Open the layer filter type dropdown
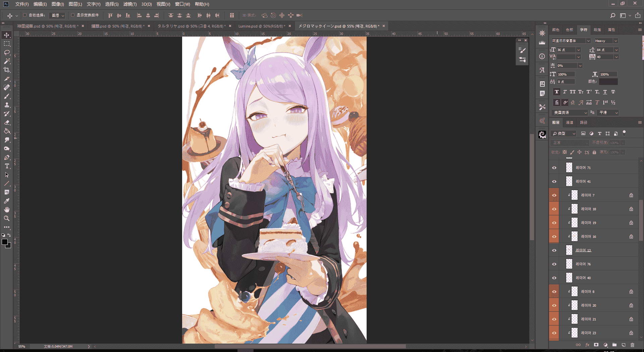This screenshot has width=644, height=352. tap(563, 133)
